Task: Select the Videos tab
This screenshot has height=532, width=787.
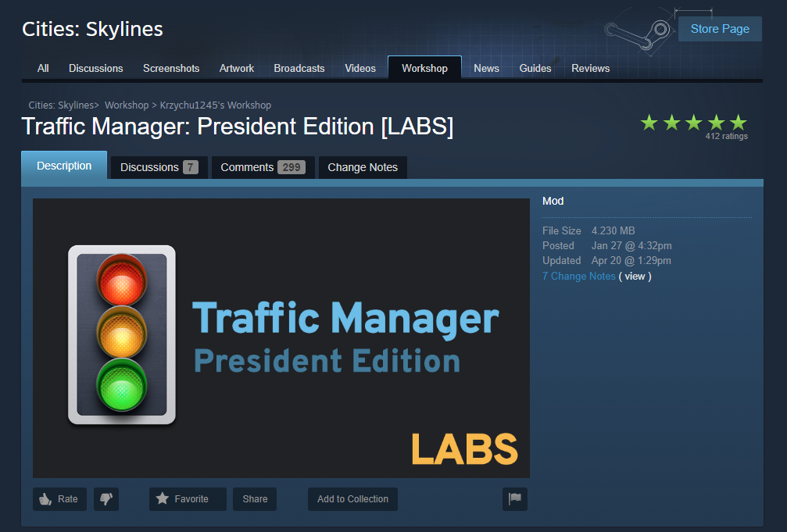Action: 360,68
